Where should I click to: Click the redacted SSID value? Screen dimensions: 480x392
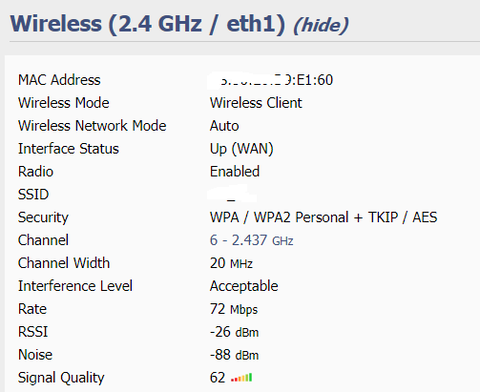point(232,194)
